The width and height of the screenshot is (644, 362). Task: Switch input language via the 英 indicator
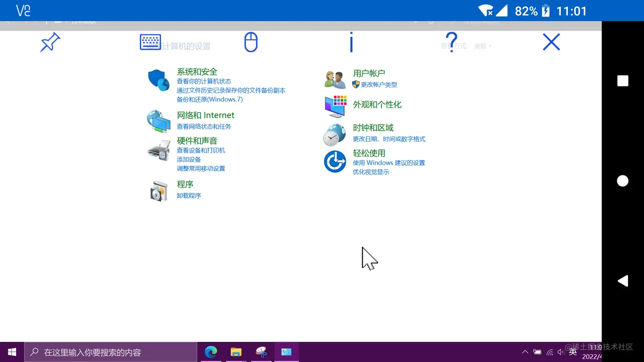click(x=572, y=352)
